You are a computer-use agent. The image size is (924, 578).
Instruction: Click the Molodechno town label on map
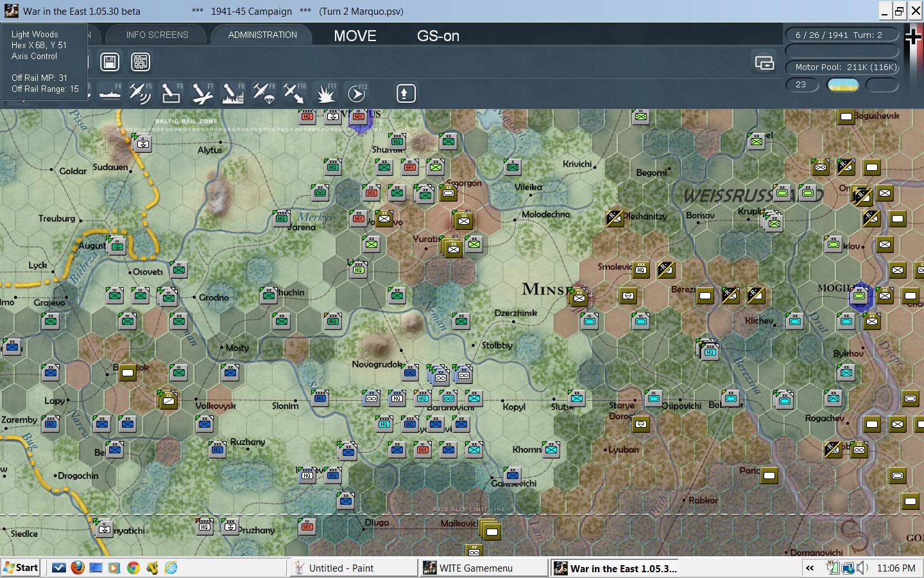[545, 215]
